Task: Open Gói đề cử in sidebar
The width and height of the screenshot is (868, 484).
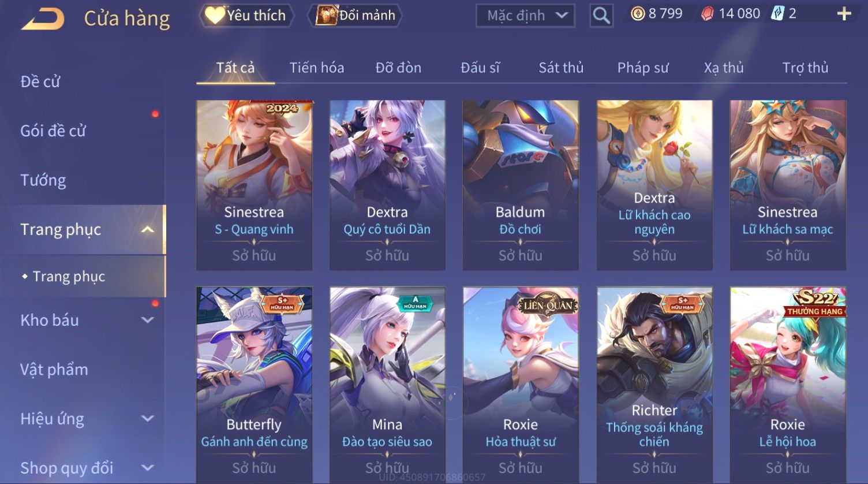Action: point(53,131)
